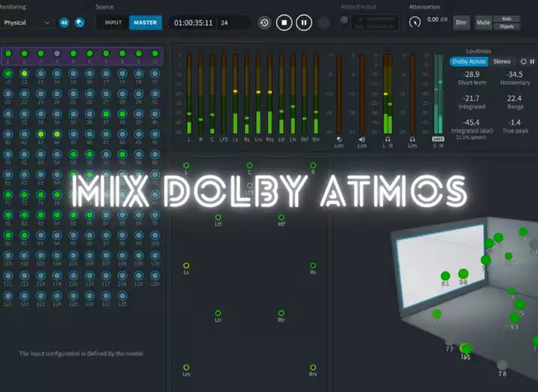Click the R speaker in room layout
538x392 pixels.
point(313,166)
